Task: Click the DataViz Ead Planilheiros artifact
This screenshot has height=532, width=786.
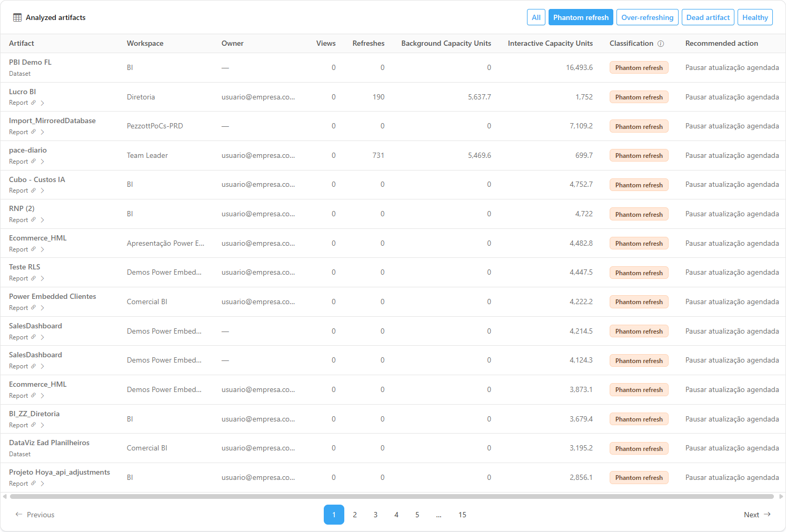Action: coord(49,443)
